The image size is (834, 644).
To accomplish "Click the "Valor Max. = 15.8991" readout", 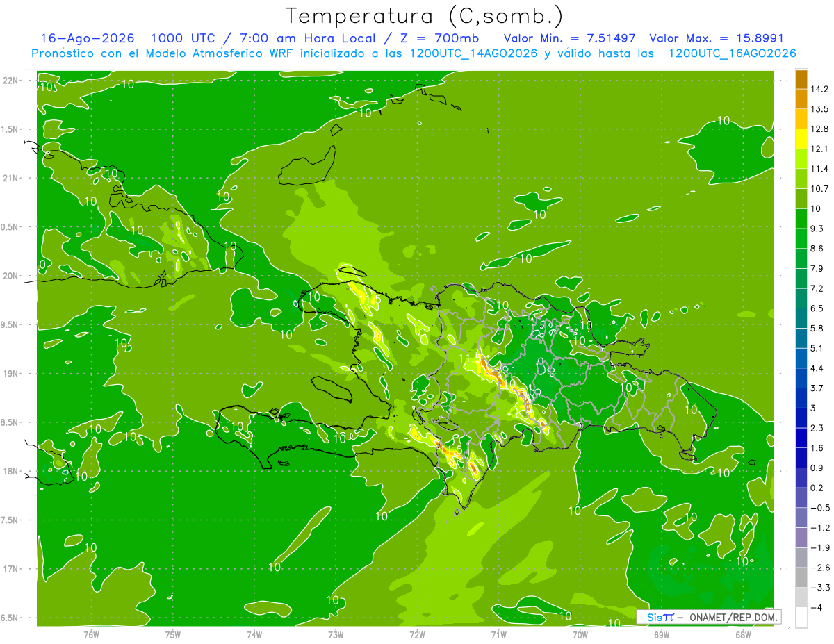I will tap(716, 38).
